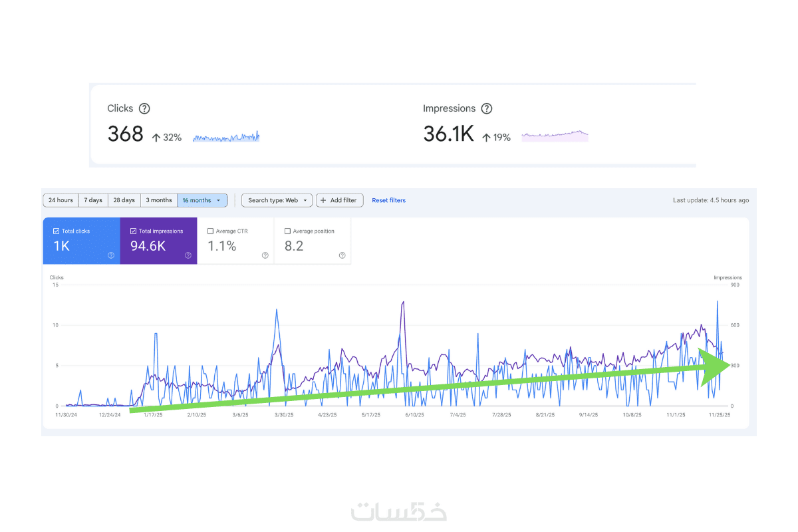Choose the 3 months date range

click(x=159, y=200)
